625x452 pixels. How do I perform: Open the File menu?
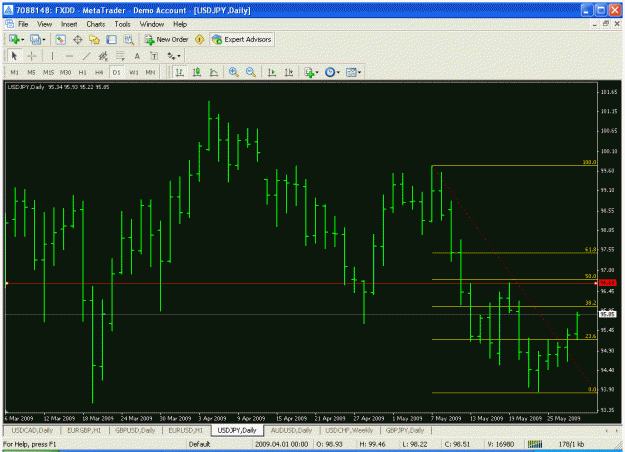[x=23, y=24]
